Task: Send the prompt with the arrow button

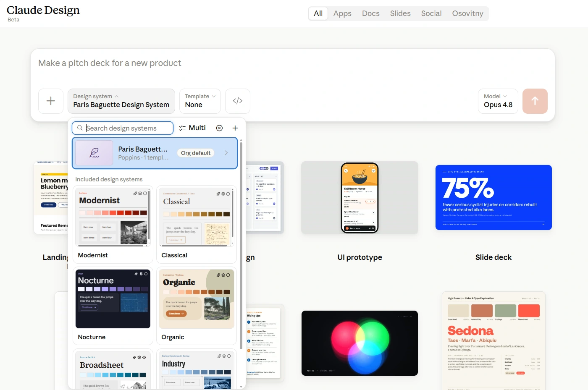Action: click(535, 101)
